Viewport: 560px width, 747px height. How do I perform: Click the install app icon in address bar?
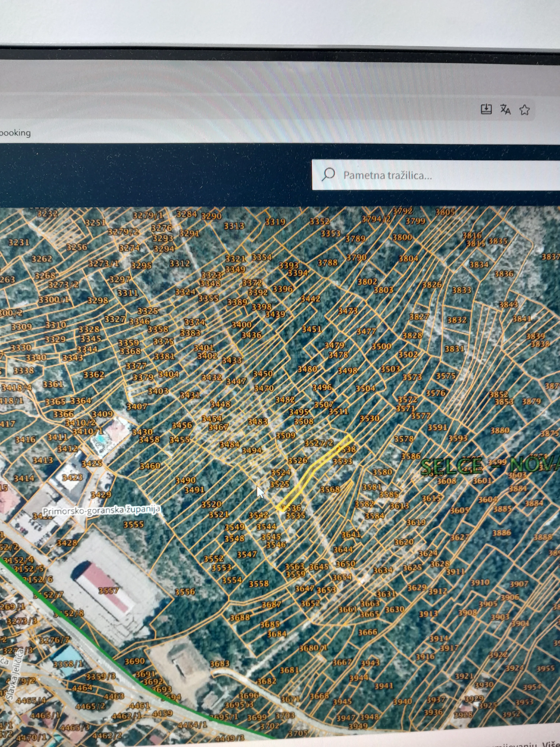486,109
